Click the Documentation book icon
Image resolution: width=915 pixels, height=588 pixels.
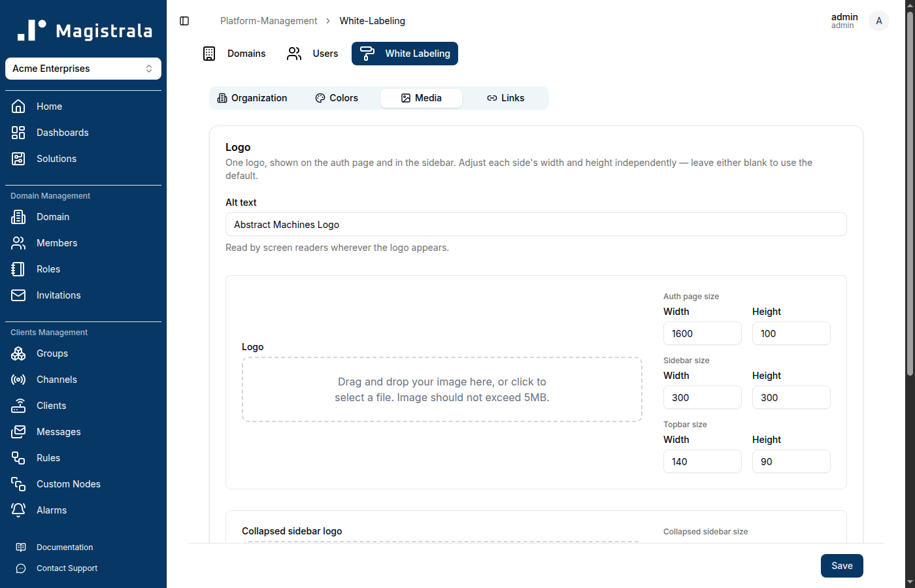[x=21, y=547]
